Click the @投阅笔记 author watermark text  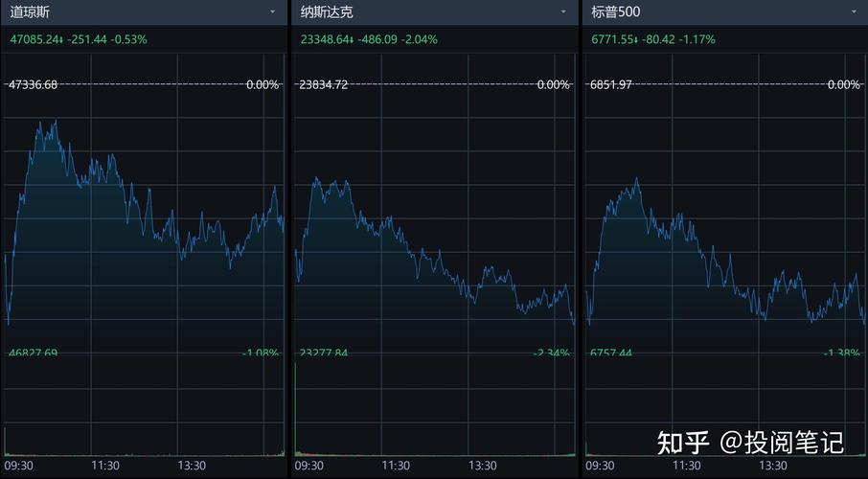[783, 442]
